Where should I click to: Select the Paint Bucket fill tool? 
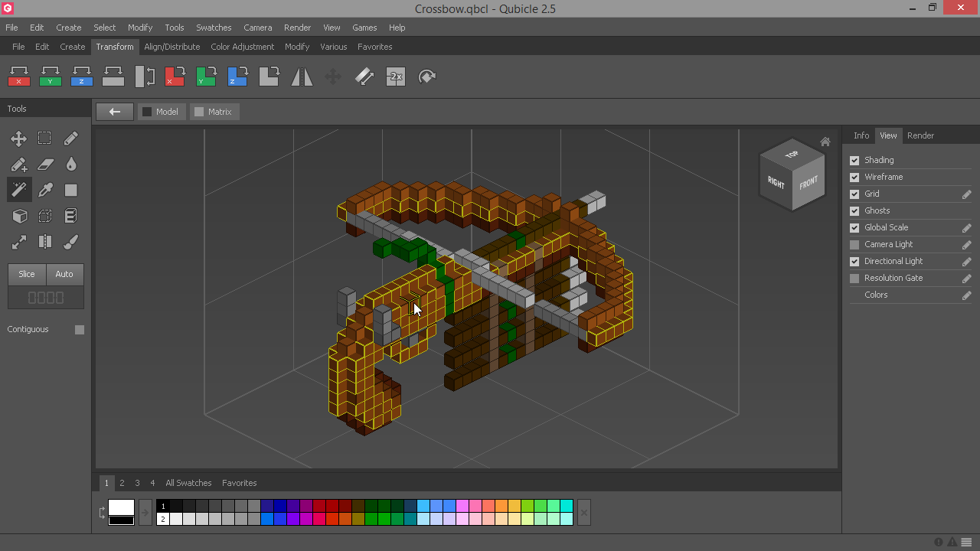tap(70, 165)
